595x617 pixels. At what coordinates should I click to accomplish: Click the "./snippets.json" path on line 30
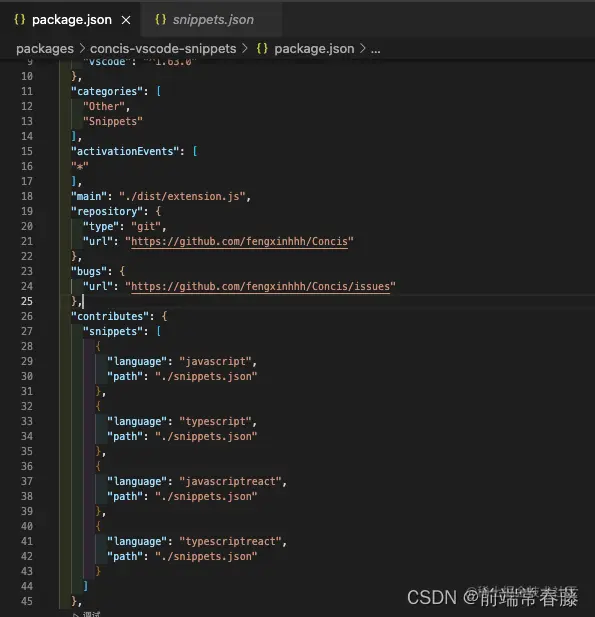pos(206,376)
